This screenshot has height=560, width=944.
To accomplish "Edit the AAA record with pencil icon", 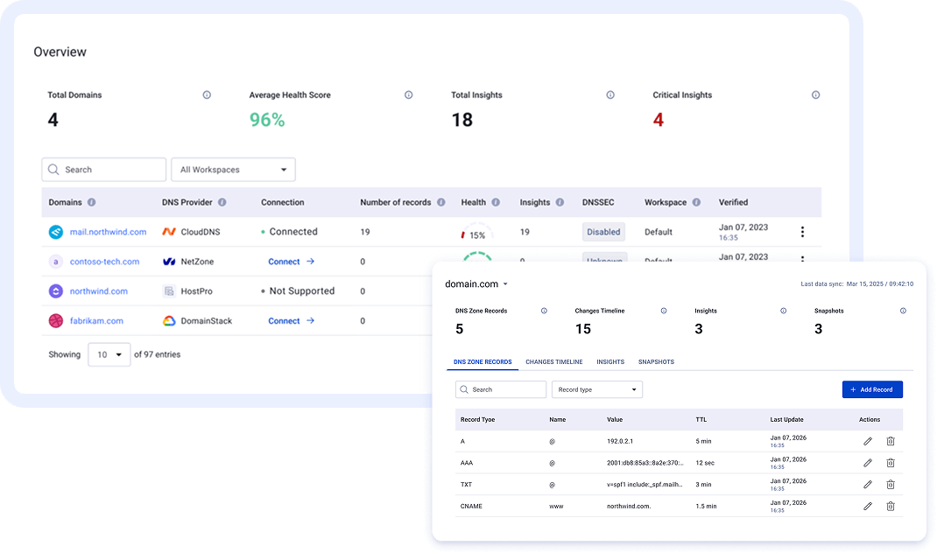I will (868, 463).
